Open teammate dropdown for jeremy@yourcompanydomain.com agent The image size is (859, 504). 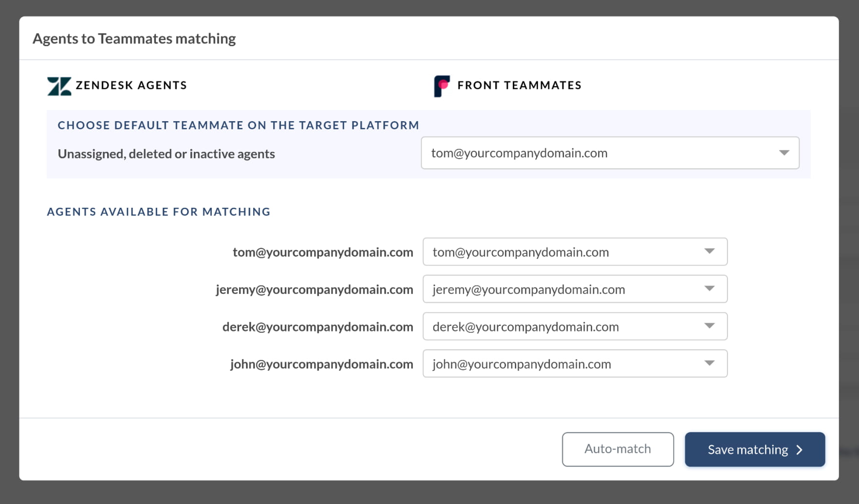(x=575, y=289)
